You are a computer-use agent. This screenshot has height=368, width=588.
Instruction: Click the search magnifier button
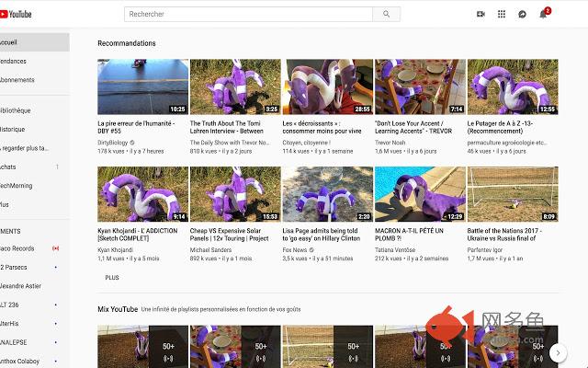point(386,15)
